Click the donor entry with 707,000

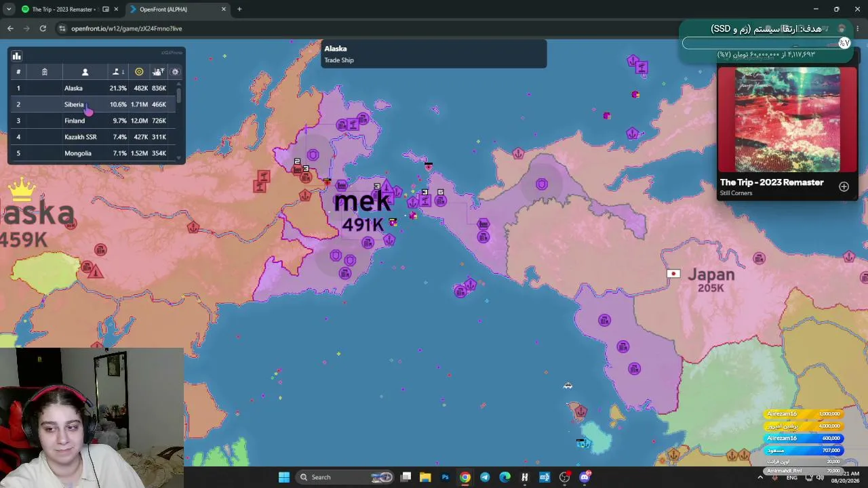click(x=804, y=451)
